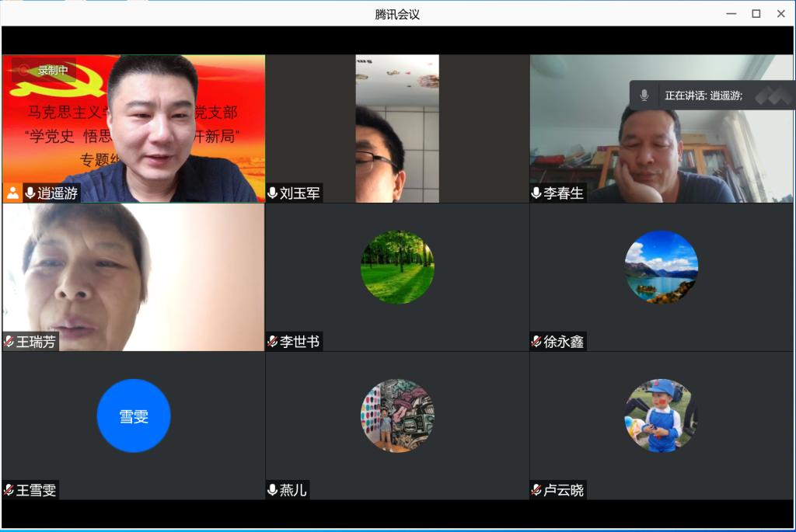Image resolution: width=796 pixels, height=532 pixels.
Task: Select 徐永鑫's lake landscape avatar
Action: 662,267
